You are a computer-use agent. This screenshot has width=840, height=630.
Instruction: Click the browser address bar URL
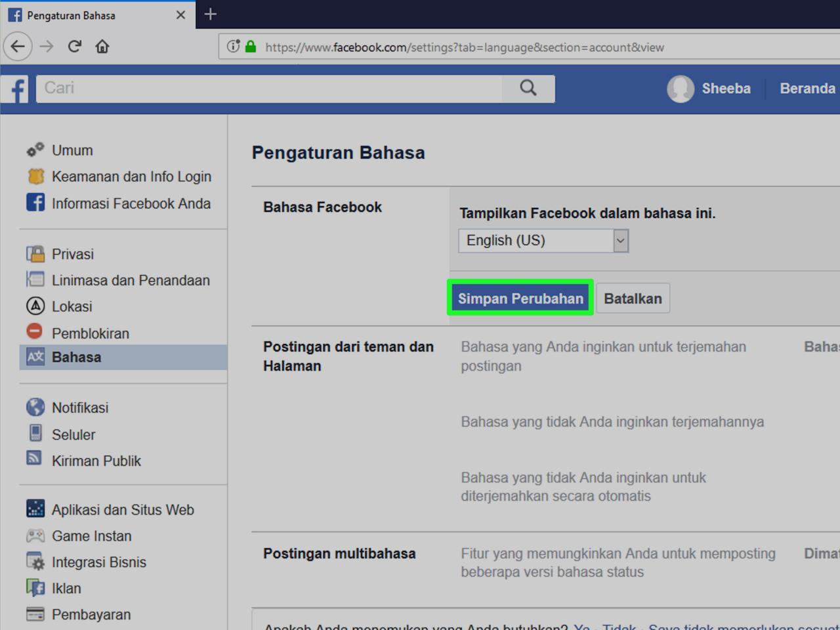(465, 47)
